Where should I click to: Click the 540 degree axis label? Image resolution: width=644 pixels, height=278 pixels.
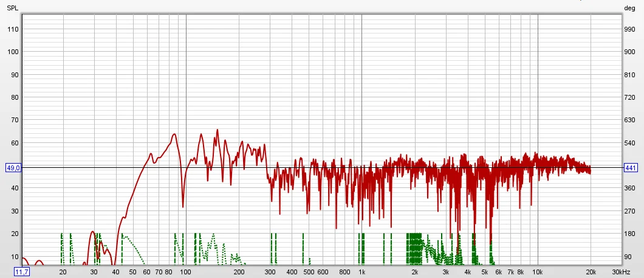click(629, 143)
